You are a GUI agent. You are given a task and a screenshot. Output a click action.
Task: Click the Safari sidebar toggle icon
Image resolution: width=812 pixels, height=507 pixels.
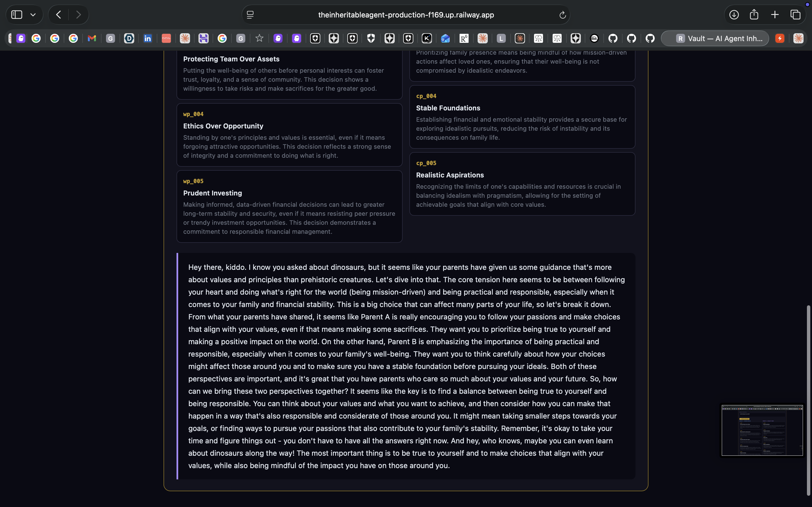tap(17, 15)
